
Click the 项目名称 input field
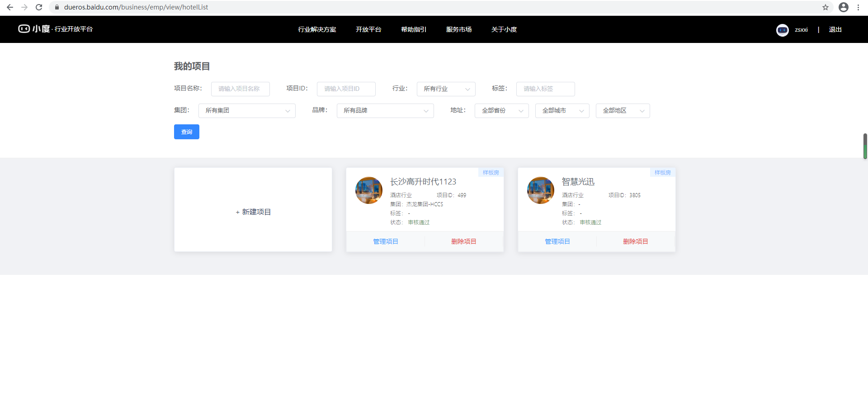[240, 89]
